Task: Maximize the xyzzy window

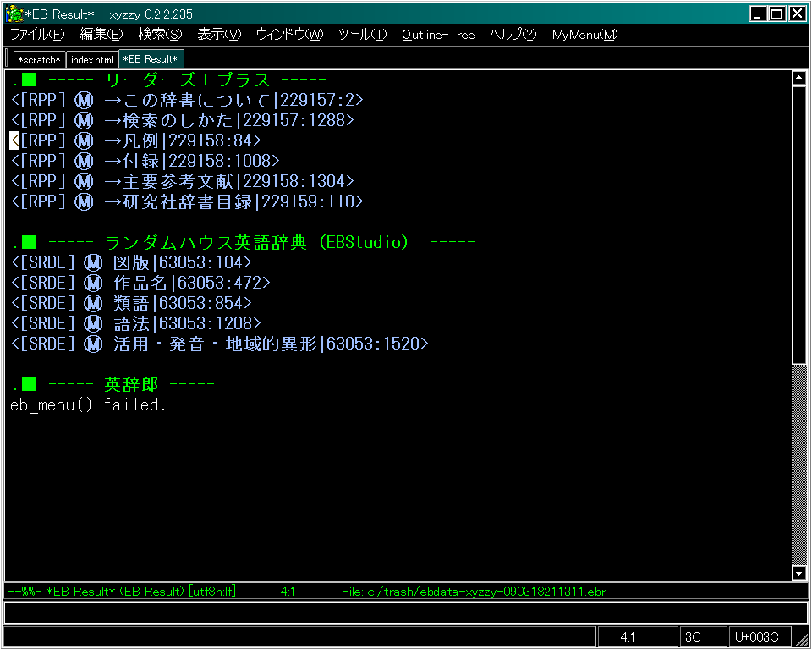Action: point(776,14)
